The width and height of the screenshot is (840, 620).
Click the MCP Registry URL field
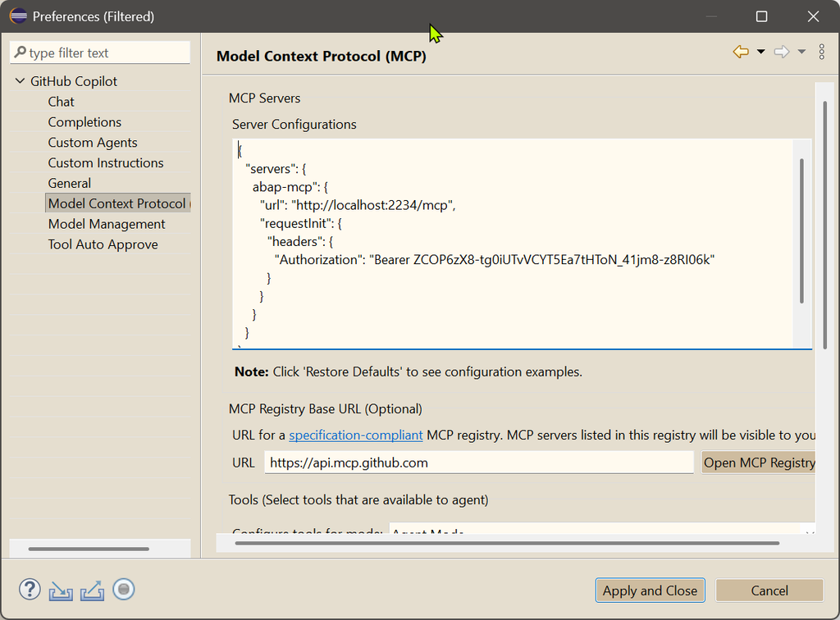click(479, 463)
